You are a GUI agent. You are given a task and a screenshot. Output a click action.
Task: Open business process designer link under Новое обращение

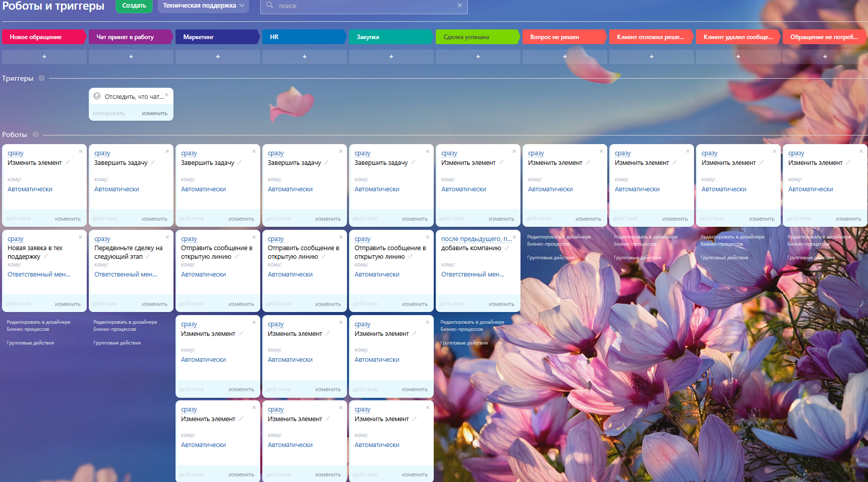(39, 326)
